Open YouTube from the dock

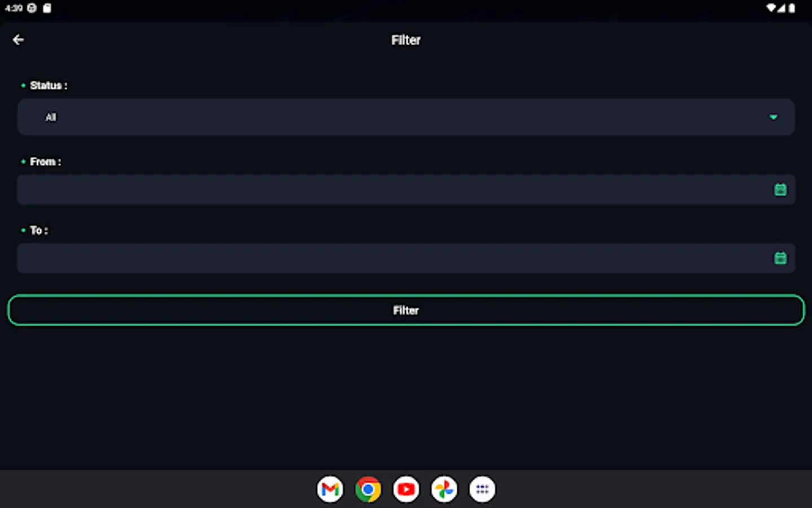[406, 489]
